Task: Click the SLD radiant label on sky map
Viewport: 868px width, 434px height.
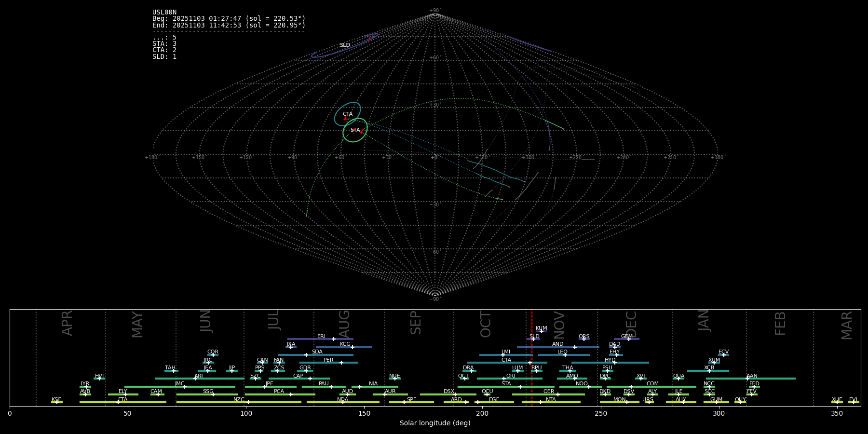Action: [x=345, y=45]
